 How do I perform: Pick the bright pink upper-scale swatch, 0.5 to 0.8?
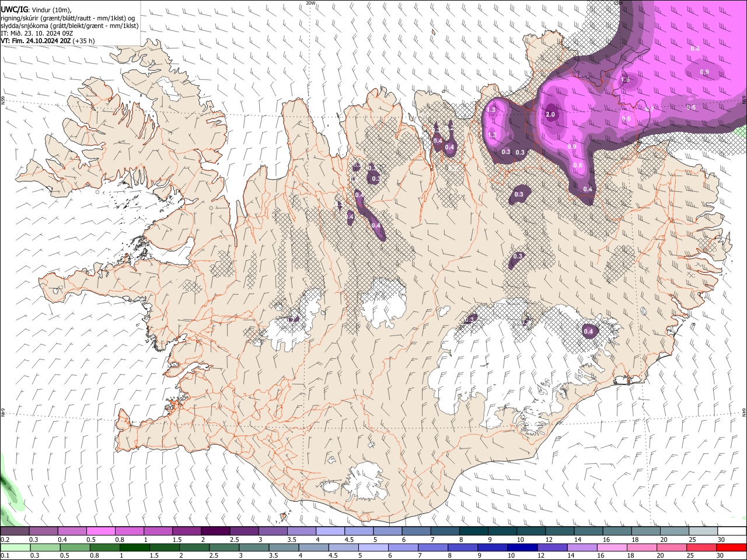tap(100, 531)
